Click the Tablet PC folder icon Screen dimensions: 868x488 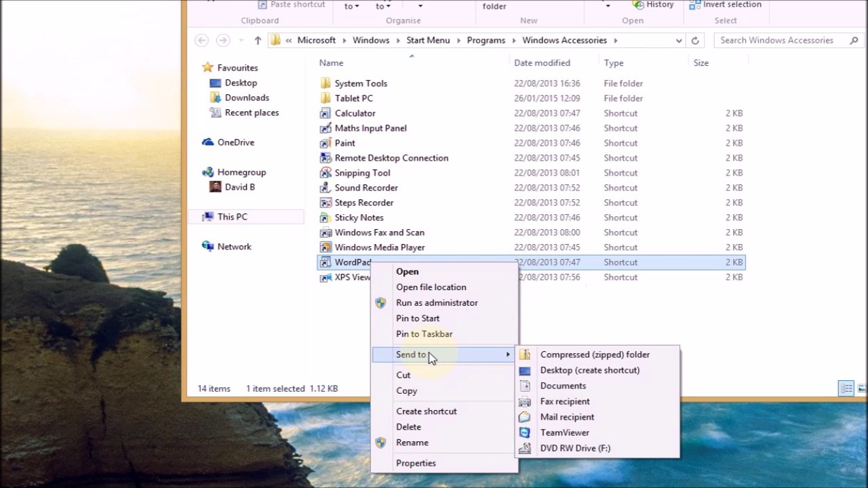click(x=325, y=98)
